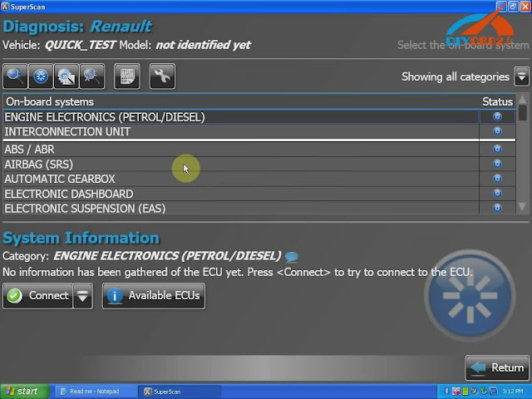Click ELECTRONIC DASHBOARD status indicator icon
Image resolution: width=532 pixels, height=399 pixels.
pyautogui.click(x=497, y=194)
